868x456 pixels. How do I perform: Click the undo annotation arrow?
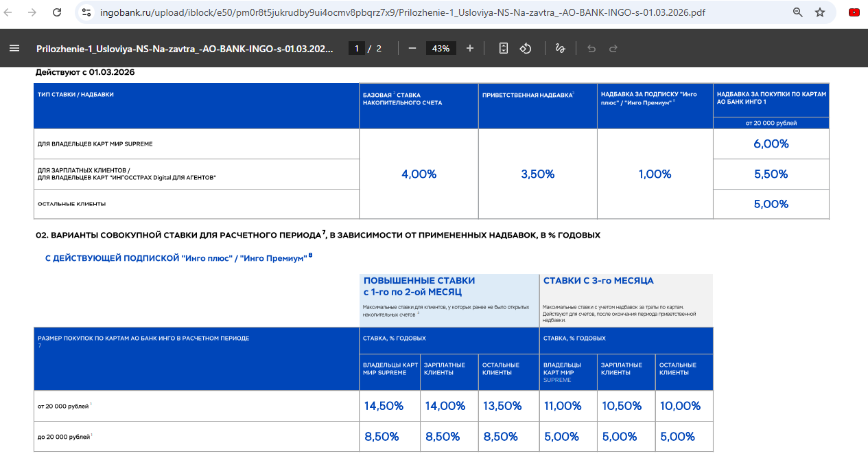click(591, 48)
